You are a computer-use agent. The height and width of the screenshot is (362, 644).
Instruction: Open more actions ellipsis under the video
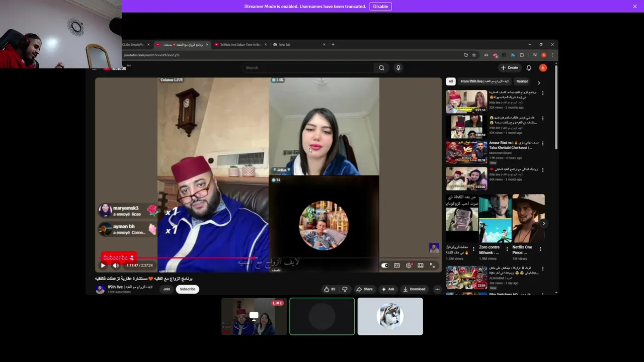click(437, 289)
